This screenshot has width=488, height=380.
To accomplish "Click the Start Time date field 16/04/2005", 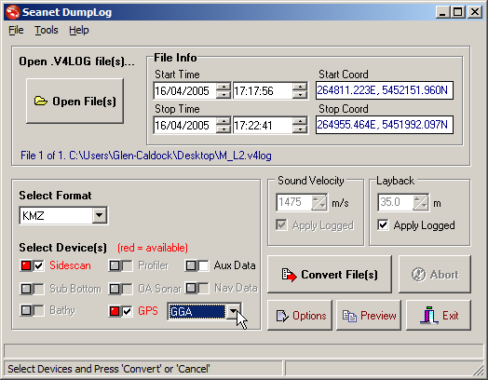I will point(185,91).
